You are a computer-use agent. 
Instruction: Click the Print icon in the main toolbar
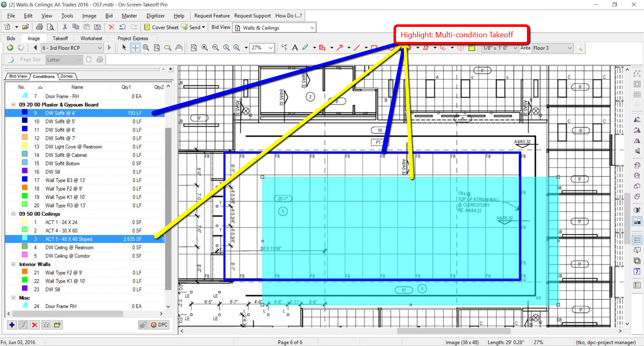click(x=39, y=27)
